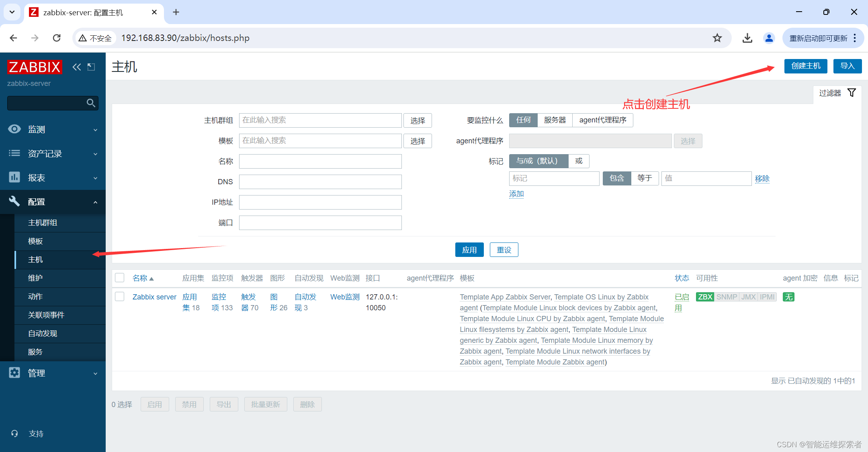Click the ZABBIX logo

tap(35, 67)
